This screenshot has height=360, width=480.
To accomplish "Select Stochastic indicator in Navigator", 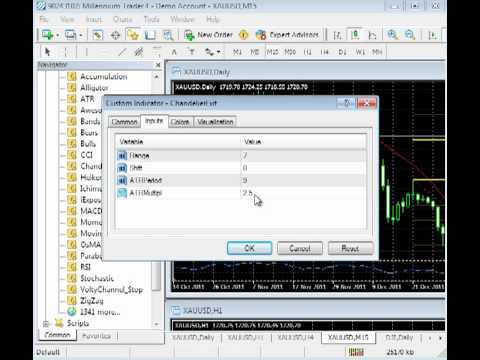I will pos(97,278).
